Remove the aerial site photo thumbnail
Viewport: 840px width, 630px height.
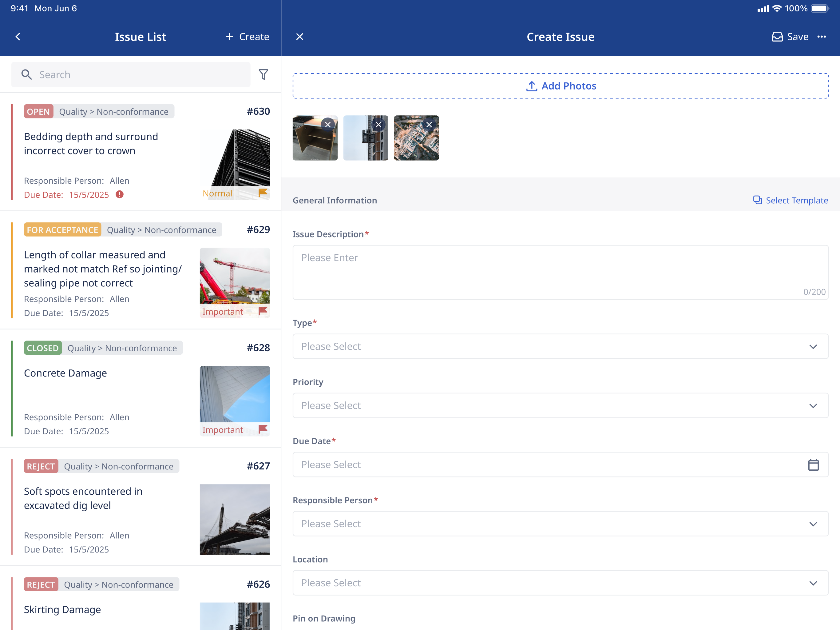[429, 125]
